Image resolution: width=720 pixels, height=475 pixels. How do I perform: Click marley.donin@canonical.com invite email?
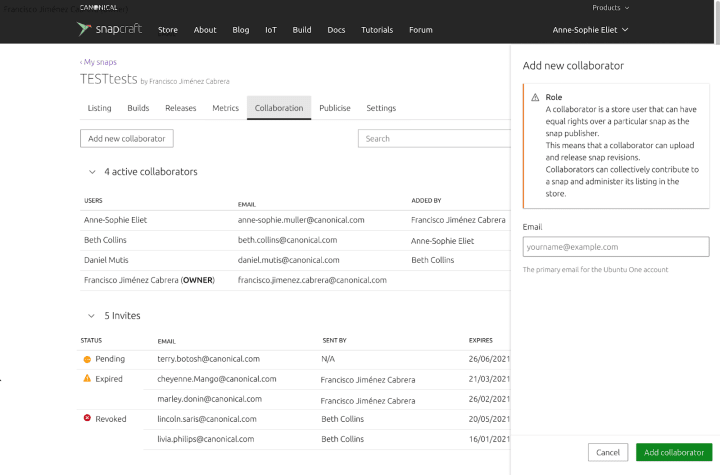click(x=209, y=399)
